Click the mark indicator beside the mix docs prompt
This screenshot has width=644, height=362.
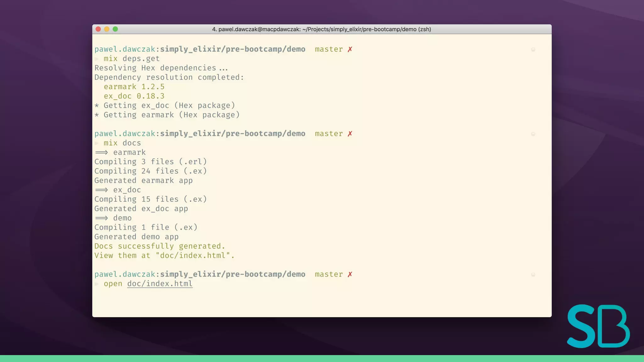(533, 134)
